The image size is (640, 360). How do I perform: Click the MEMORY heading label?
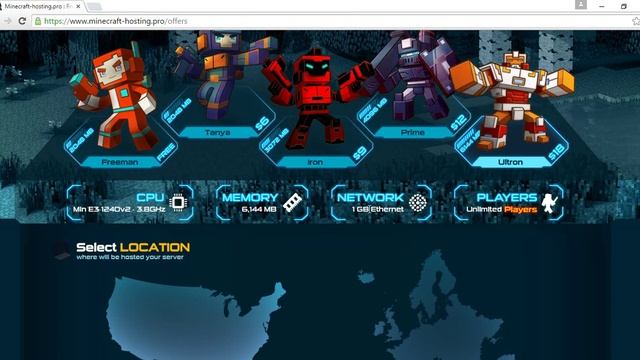coord(250,198)
